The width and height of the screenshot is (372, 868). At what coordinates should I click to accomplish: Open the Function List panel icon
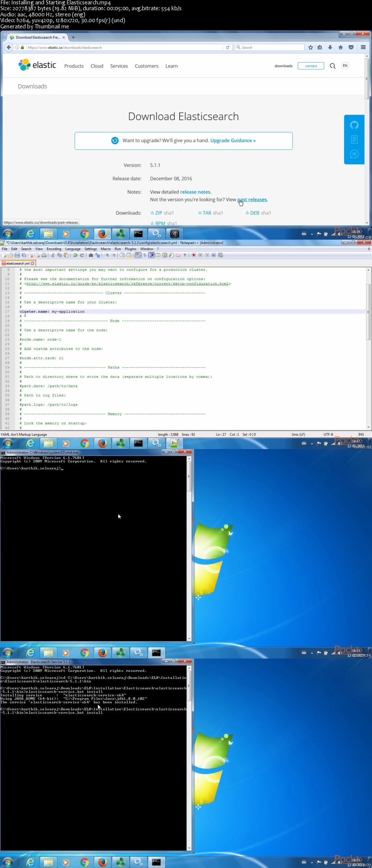(172, 255)
